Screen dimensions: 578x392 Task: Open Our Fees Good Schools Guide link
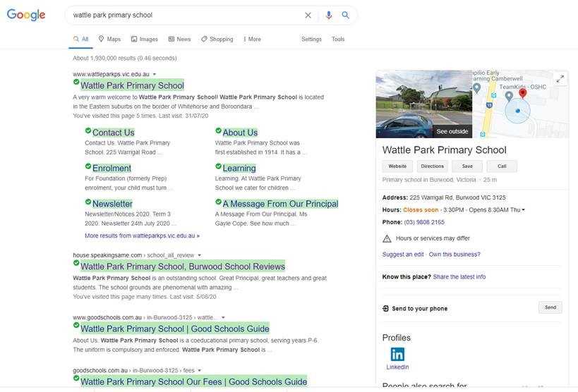click(194, 381)
